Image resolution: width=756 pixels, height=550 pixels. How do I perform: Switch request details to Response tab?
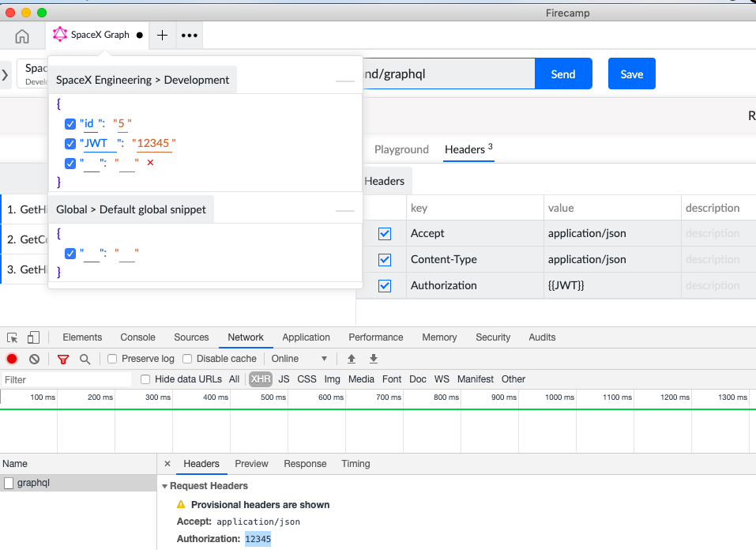(x=305, y=464)
